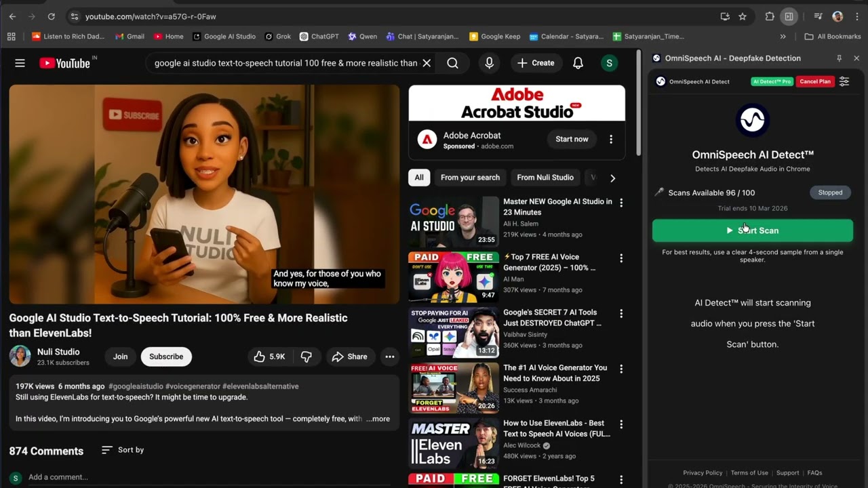Image resolution: width=868 pixels, height=488 pixels.
Task: Show more filter chips with right arrow
Action: (x=612, y=178)
